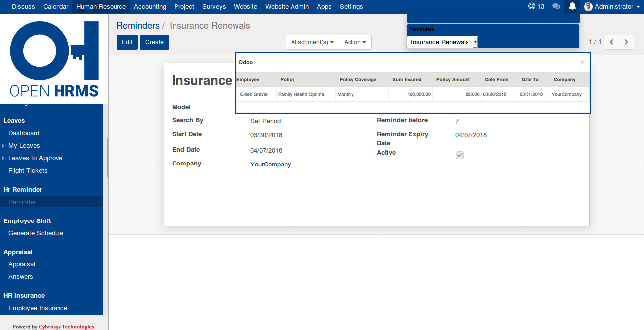This screenshot has height=330, width=644.
Task: Open Generate Schedule in the sidebar
Action: (36, 233)
